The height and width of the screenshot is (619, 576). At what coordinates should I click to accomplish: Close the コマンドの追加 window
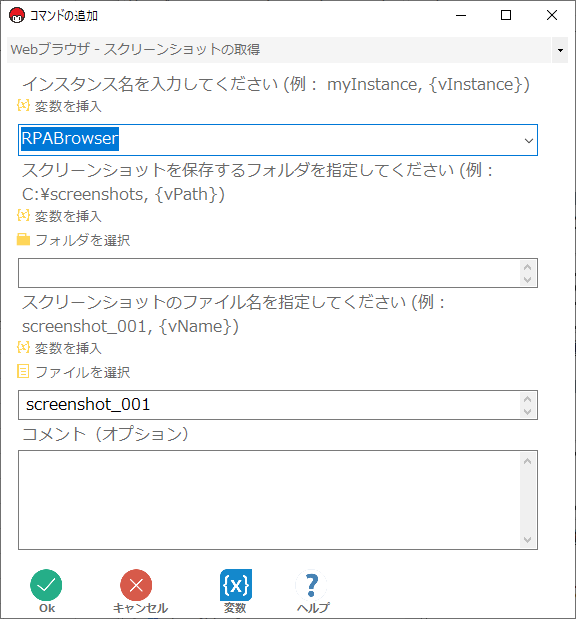tap(552, 15)
